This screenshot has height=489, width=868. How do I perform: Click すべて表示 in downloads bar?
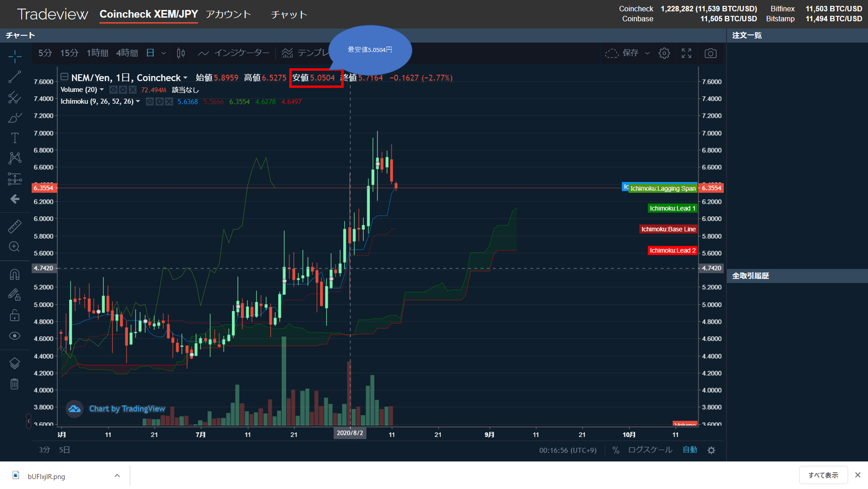(823, 475)
